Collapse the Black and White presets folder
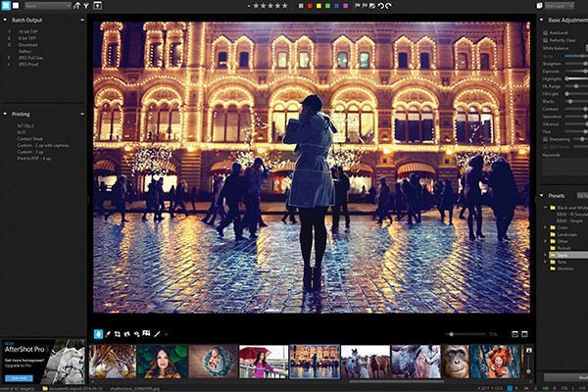The height and width of the screenshot is (392, 588). pos(545,208)
